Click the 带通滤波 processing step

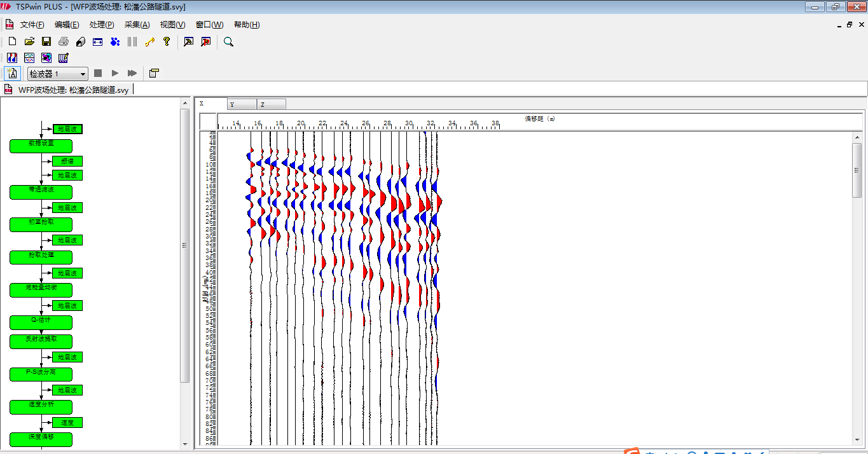pyautogui.click(x=41, y=191)
